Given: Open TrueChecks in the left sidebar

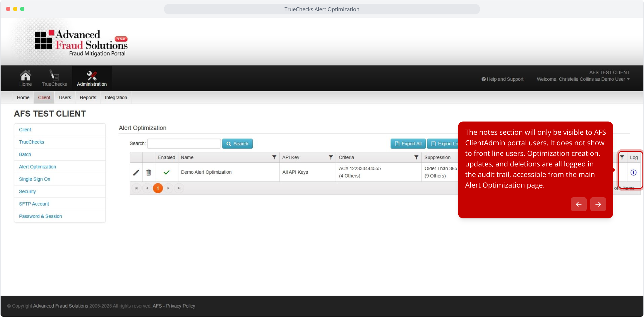Looking at the screenshot, I should click(60, 142).
